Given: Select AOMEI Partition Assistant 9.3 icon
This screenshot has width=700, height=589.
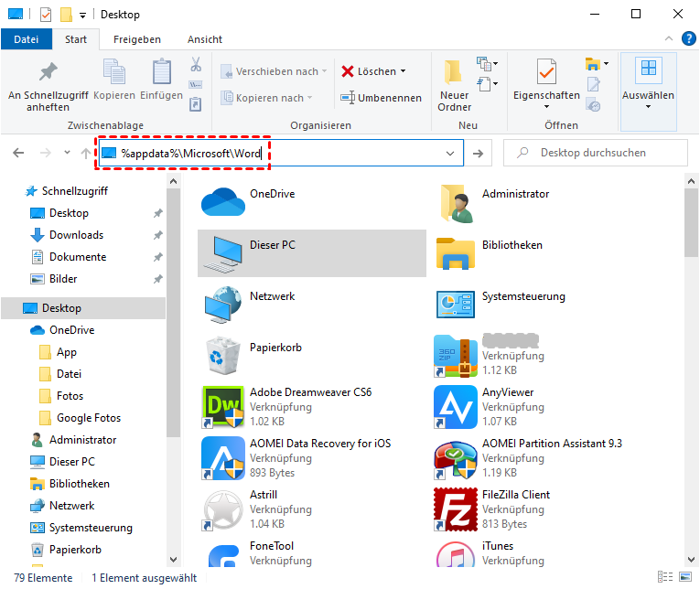Looking at the screenshot, I should [x=456, y=459].
